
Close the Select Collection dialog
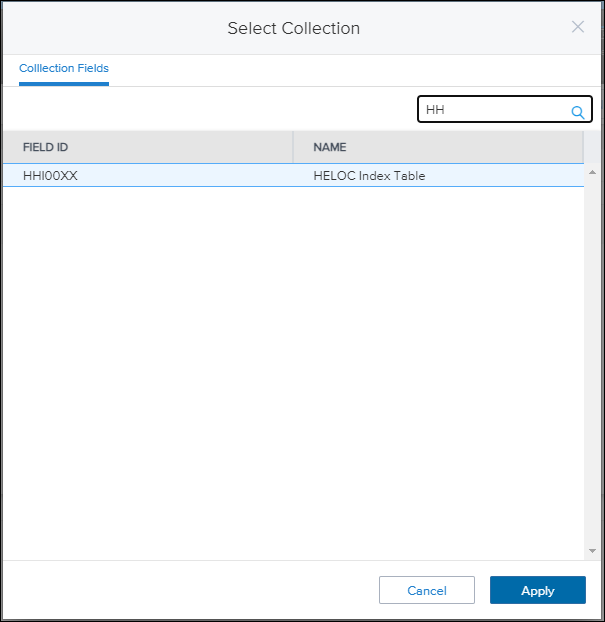[578, 27]
